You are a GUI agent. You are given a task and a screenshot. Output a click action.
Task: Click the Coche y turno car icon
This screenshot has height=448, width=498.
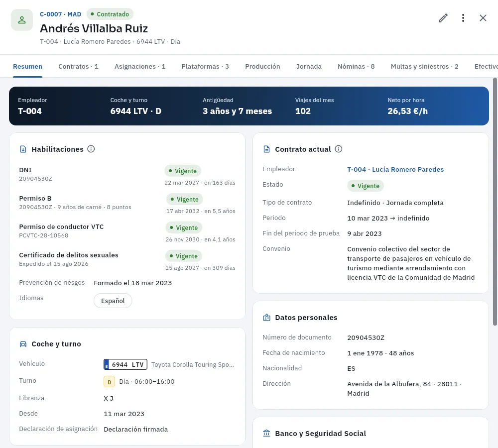pos(23,344)
